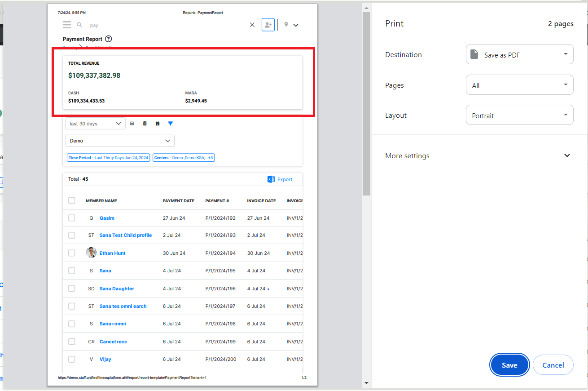Click the Save button

pos(509,365)
